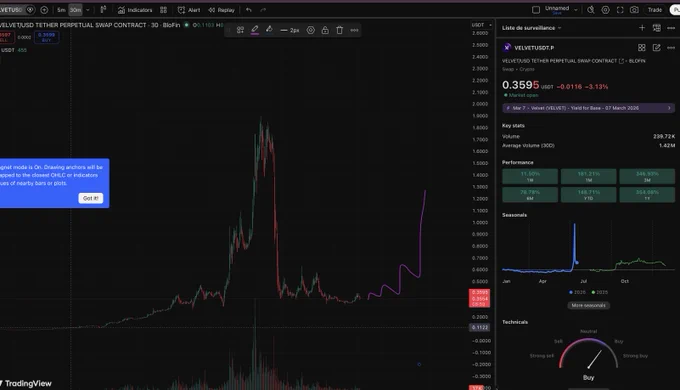Toggle the symbol visibility eye icon
This screenshot has width=680, height=390.
click(x=30, y=10)
